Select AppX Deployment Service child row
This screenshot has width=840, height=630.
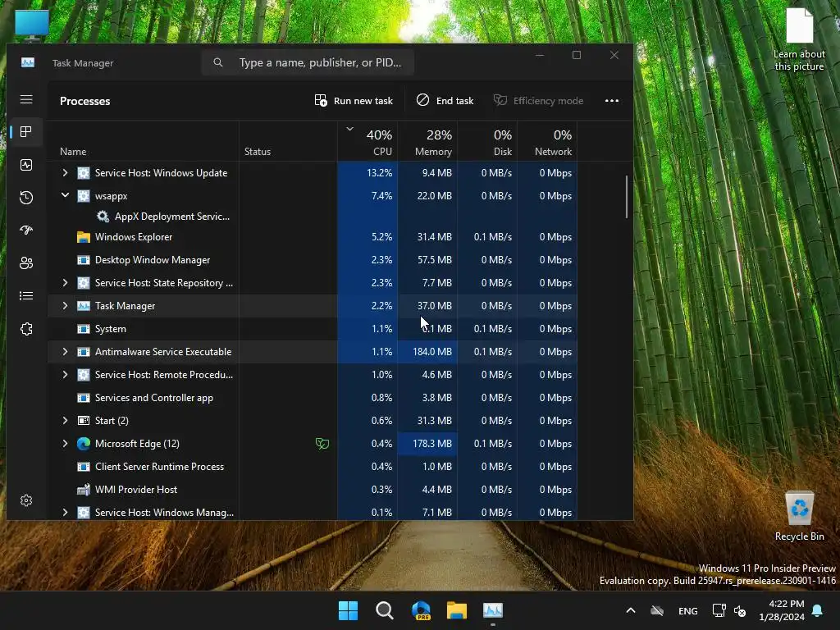[x=313, y=217]
